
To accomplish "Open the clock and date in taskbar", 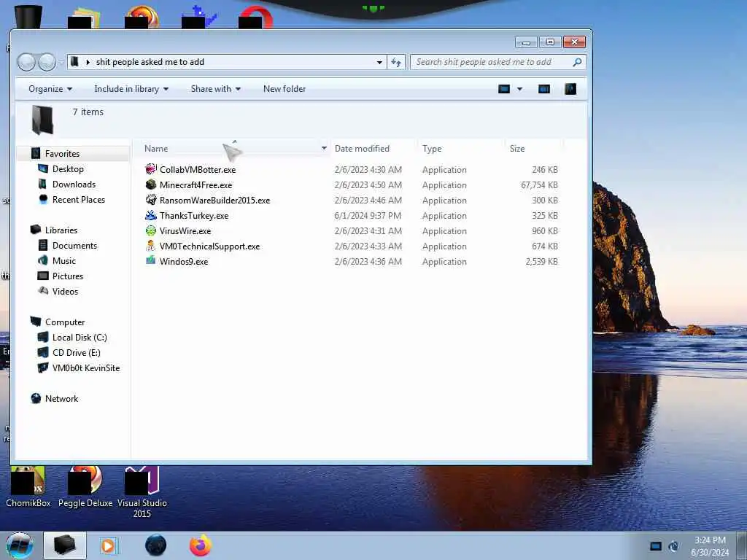I will pyautogui.click(x=710, y=546).
